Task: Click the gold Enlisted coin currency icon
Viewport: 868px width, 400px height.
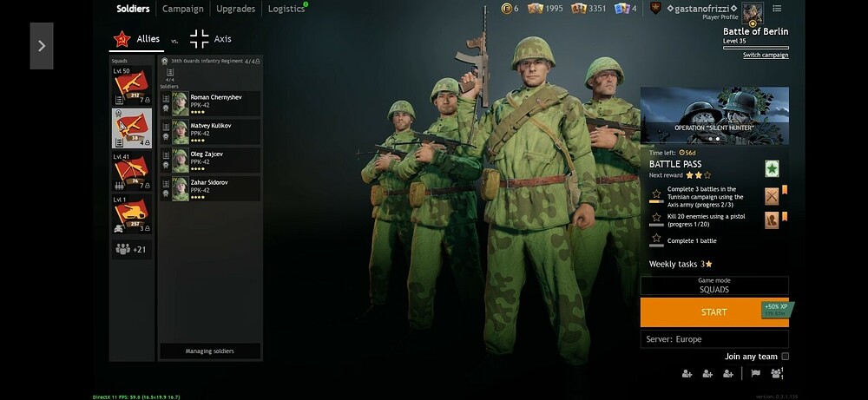Action: tap(506, 9)
